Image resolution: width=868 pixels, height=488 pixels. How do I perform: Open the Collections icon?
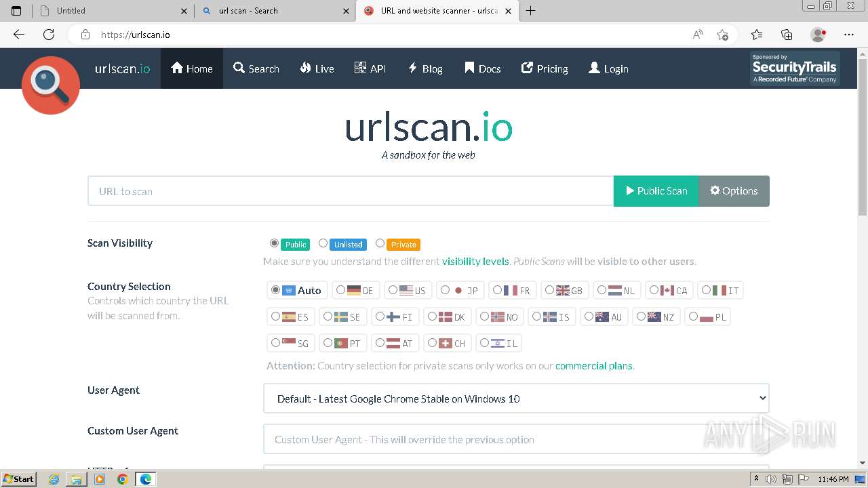787,35
